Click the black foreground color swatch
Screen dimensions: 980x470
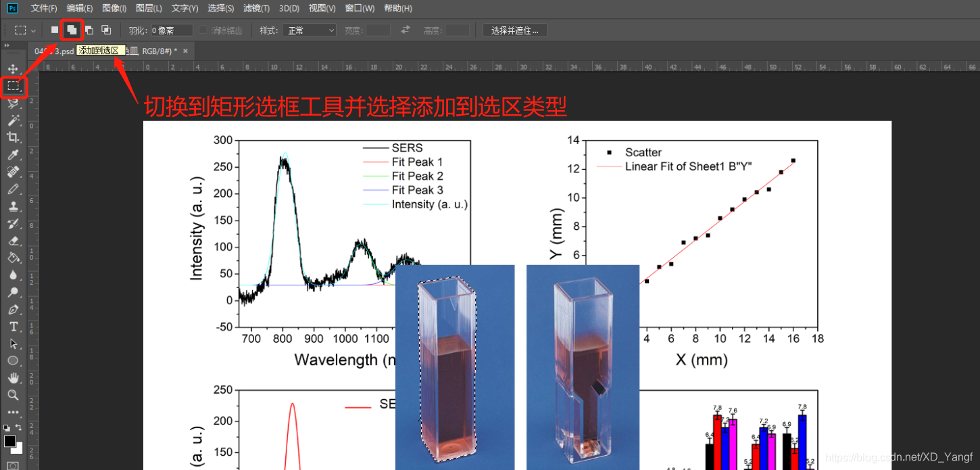(9, 441)
